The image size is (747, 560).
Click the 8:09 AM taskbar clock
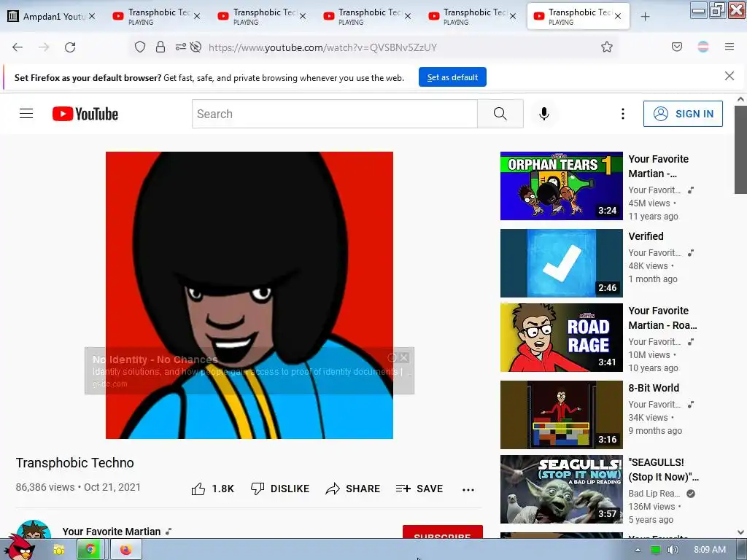[x=710, y=550]
